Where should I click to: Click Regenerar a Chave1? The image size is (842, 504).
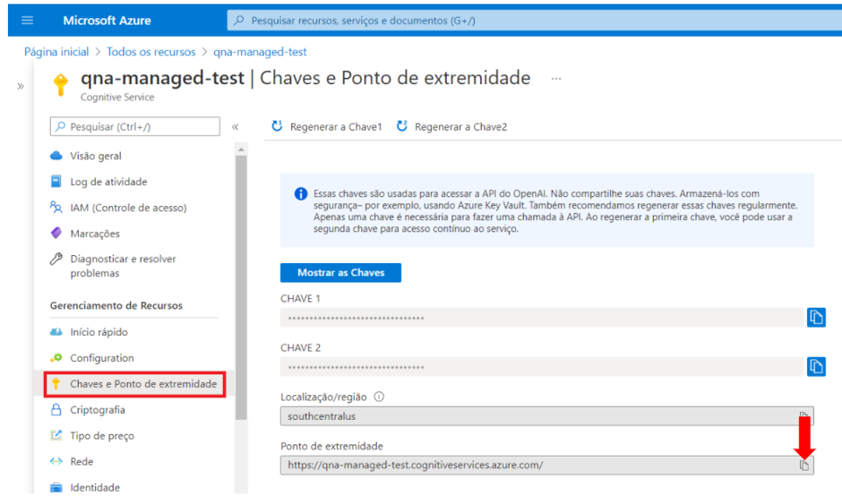coord(326,126)
